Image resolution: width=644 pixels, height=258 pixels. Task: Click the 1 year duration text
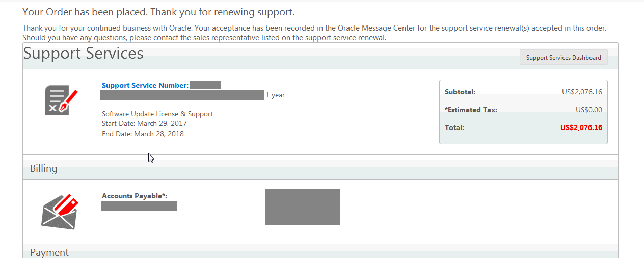pyautogui.click(x=275, y=95)
